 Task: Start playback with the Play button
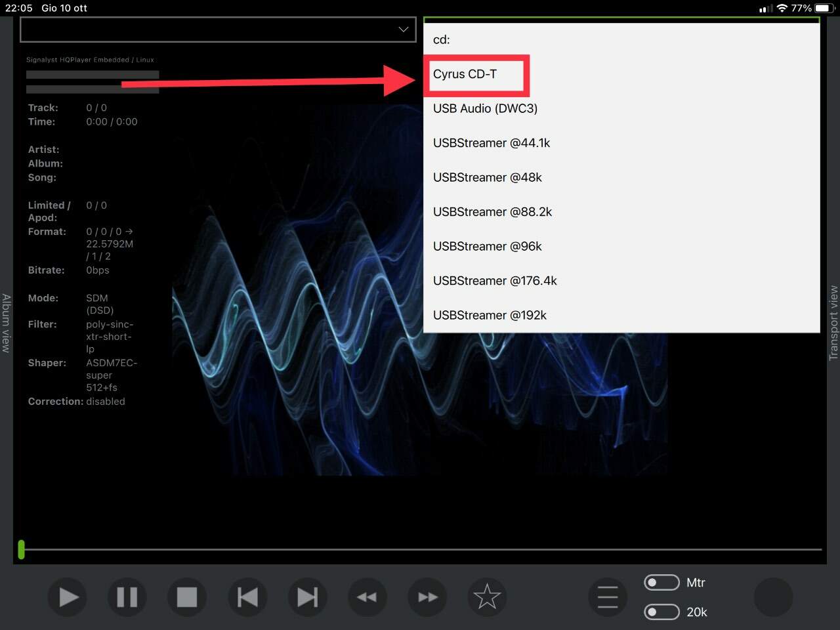(x=68, y=597)
